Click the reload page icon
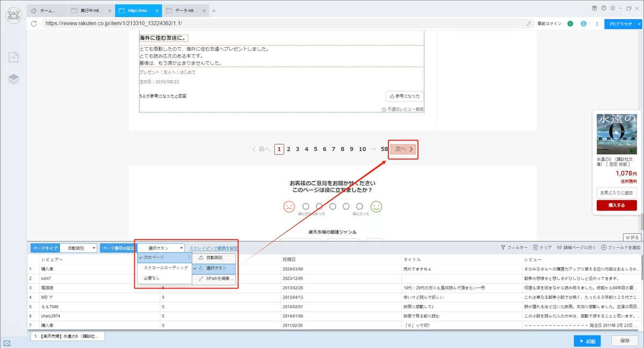Viewport: 644px width, 348px height. [x=34, y=24]
